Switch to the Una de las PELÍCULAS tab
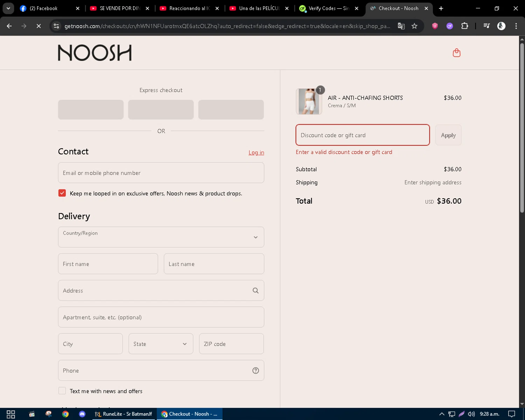 (259, 8)
